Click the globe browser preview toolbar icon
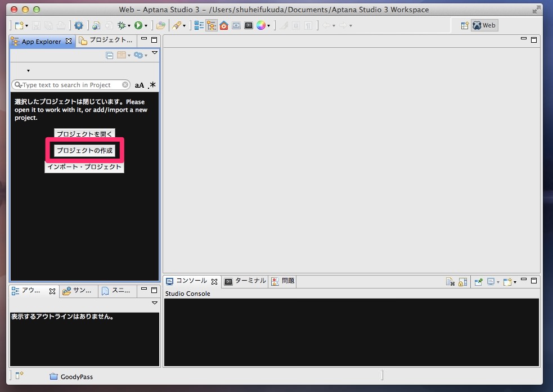The width and height of the screenshot is (553, 392). (96, 25)
